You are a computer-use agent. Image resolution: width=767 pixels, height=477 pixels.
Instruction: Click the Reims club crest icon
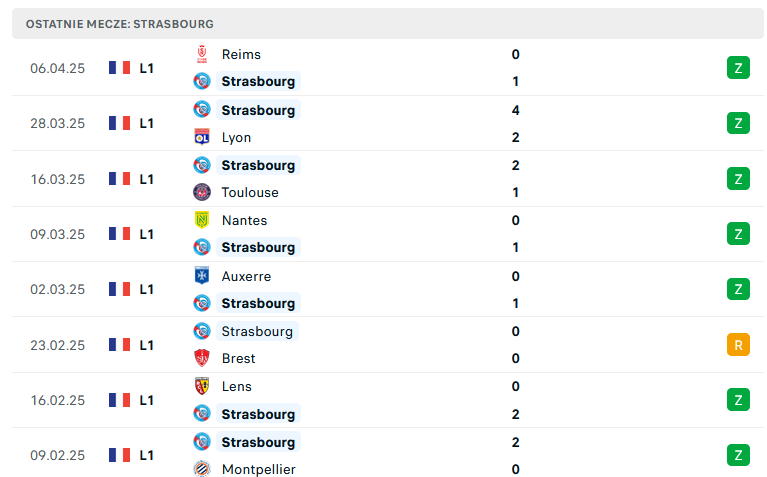pos(202,54)
